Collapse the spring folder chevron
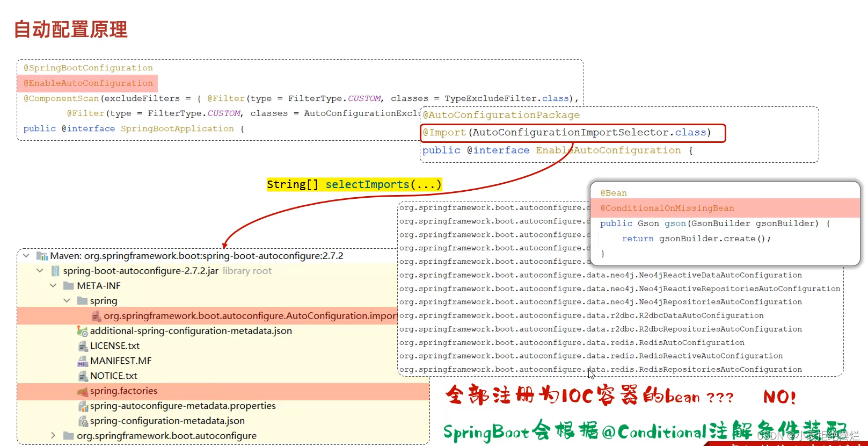 click(67, 301)
